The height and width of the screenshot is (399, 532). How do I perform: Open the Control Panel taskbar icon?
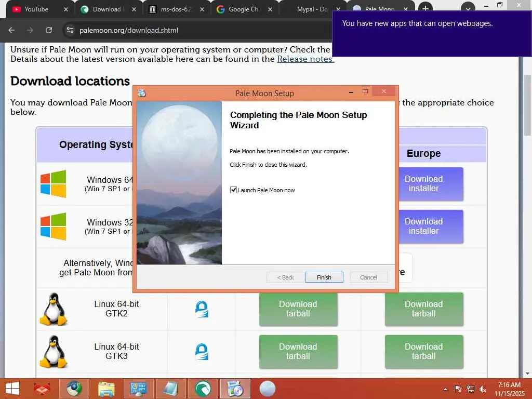138,389
